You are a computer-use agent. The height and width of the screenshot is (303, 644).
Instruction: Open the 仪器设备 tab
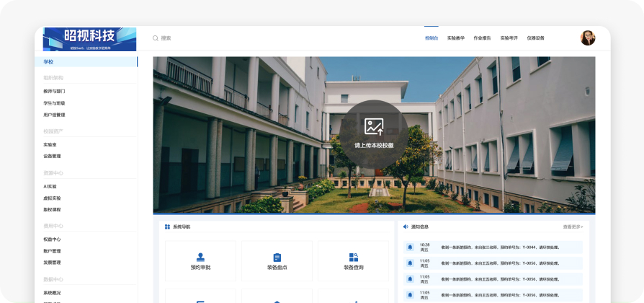click(535, 38)
